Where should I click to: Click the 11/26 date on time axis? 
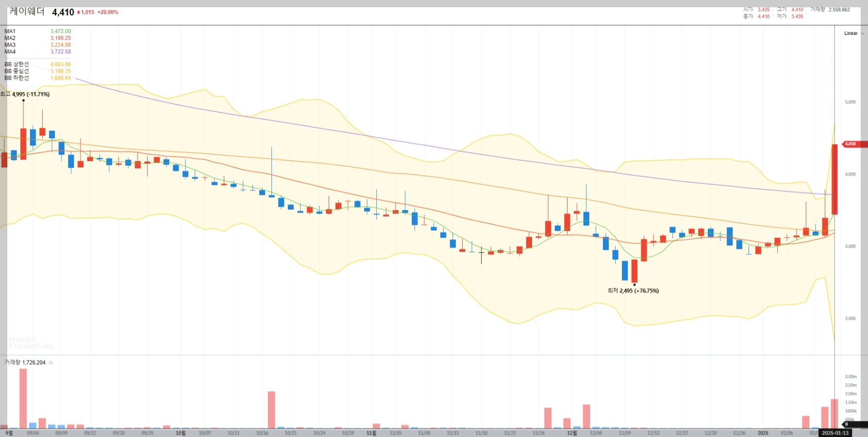click(x=538, y=433)
